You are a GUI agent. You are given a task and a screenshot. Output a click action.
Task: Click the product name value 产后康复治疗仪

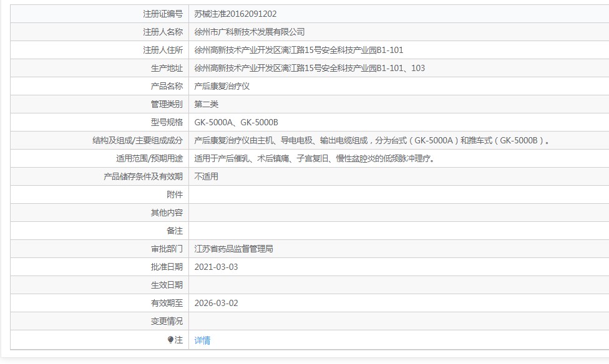222,86
